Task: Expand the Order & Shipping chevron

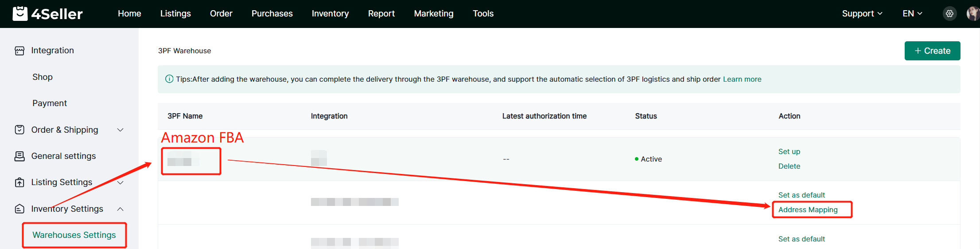Action: (120, 130)
